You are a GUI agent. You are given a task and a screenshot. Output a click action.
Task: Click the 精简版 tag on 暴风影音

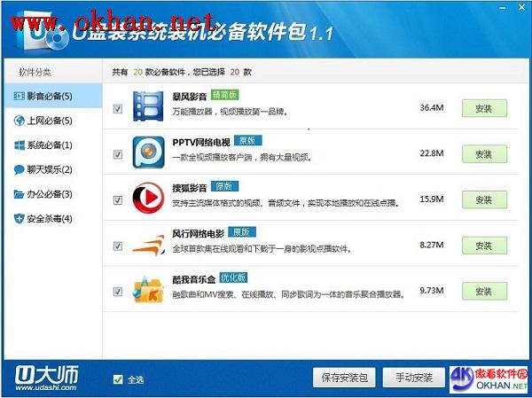(224, 95)
